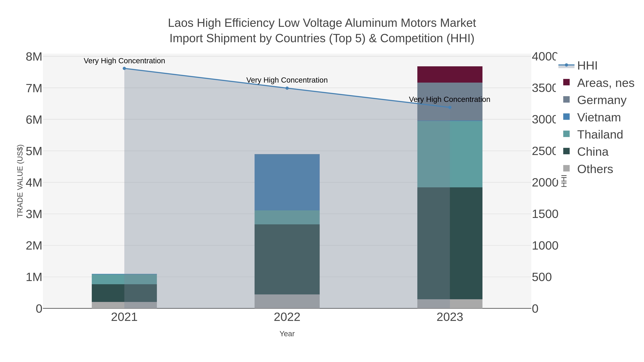Image resolution: width=644 pixels, height=362 pixels.
Task: Click the China segment of the 2023 bar
Action: tap(450, 243)
